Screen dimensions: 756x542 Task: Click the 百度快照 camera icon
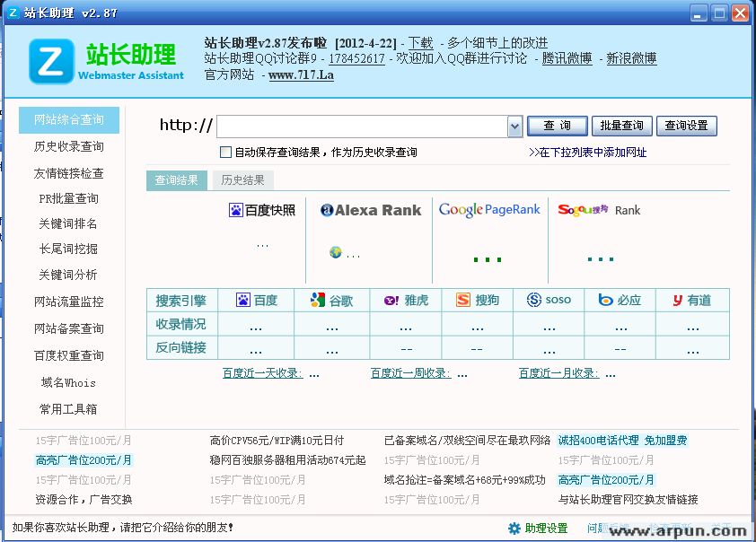tap(235, 209)
